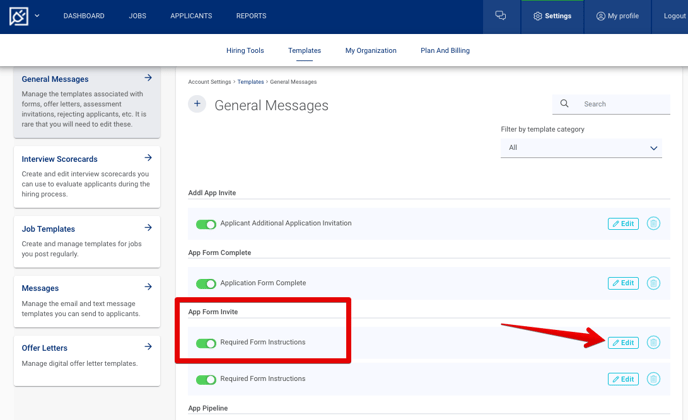Click the arrow on Messages card
This screenshot has width=688, height=420.
pos(148,287)
